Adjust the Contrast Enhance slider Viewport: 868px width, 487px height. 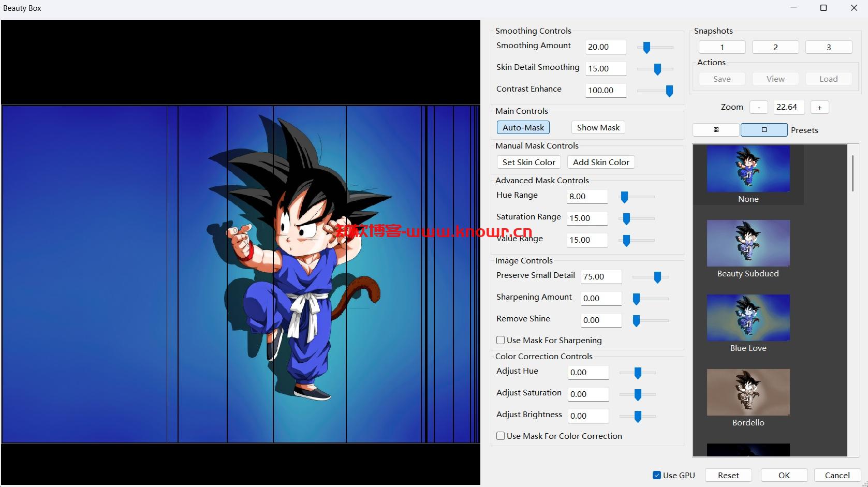(655, 91)
